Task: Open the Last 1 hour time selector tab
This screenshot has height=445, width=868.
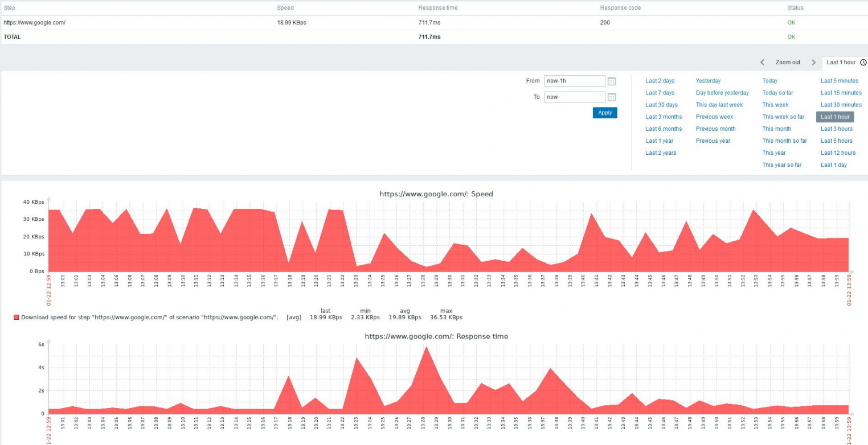Action: [841, 63]
